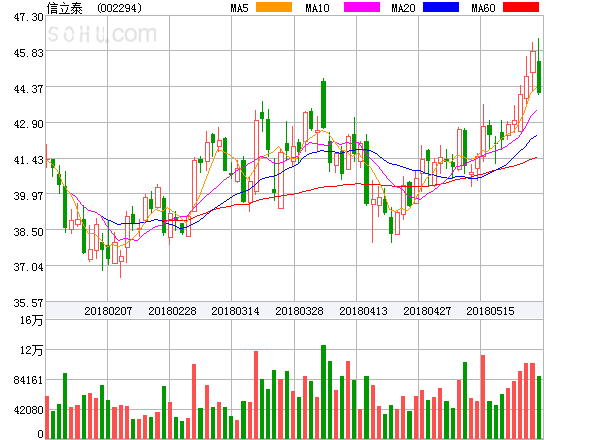Viewport: 600px width, 440px height.
Task: Click the 41.43 price axis label
Action: point(28,160)
